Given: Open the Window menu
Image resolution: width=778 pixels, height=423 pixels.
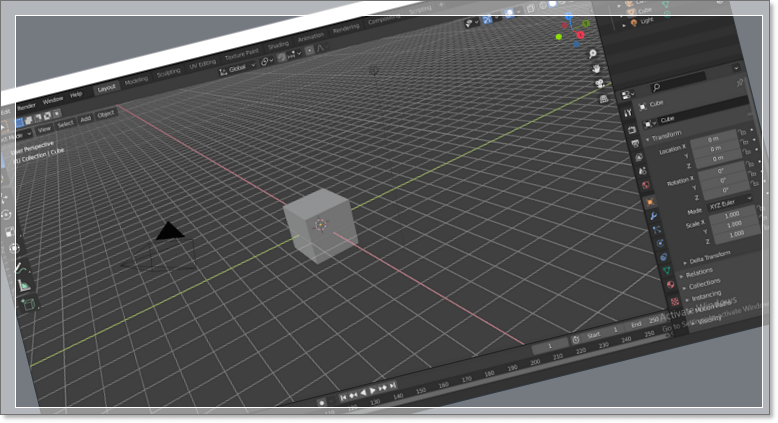Looking at the screenshot, I should (52, 101).
